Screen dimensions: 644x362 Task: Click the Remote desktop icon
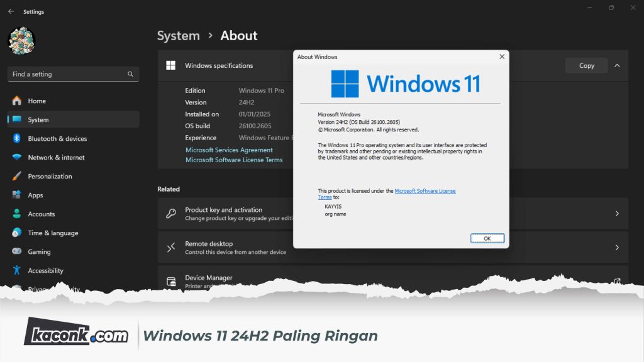171,248
